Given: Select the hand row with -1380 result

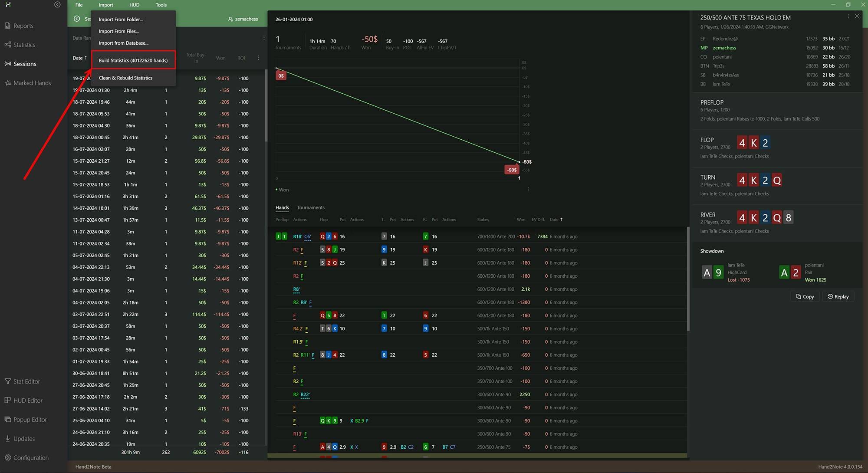Looking at the screenshot, I should (x=481, y=302).
